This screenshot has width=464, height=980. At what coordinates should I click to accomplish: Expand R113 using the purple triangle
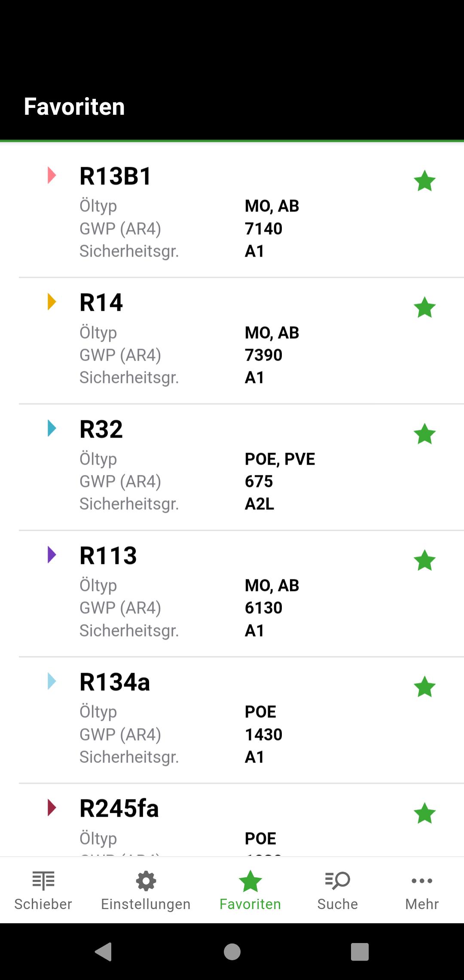52,554
